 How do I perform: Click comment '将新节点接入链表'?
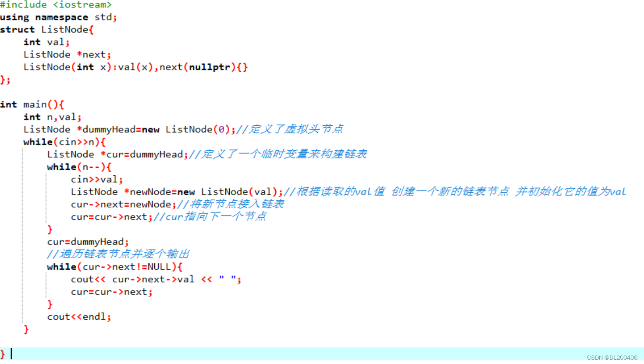(231, 204)
